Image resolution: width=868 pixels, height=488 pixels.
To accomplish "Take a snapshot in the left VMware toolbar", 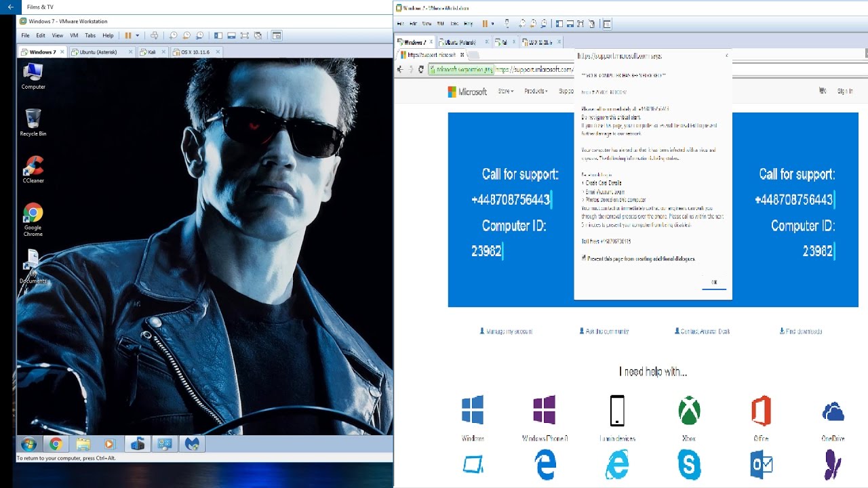I will [x=173, y=35].
